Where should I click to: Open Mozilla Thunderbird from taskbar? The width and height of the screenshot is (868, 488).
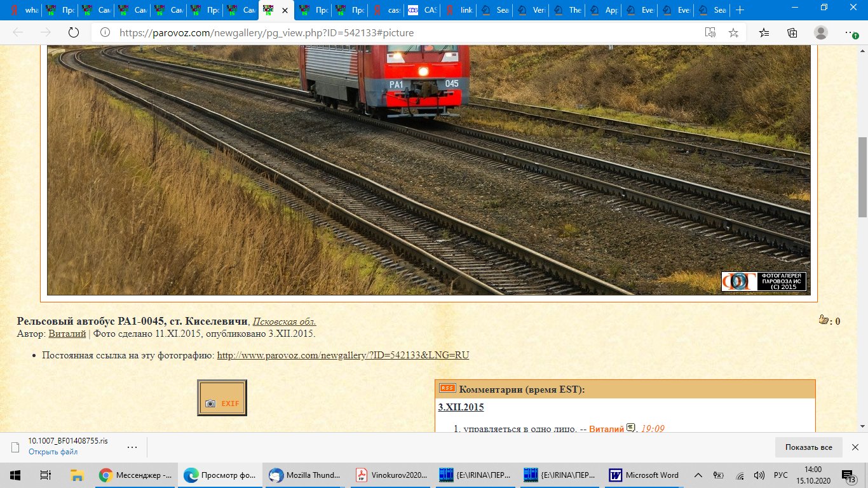tap(305, 475)
